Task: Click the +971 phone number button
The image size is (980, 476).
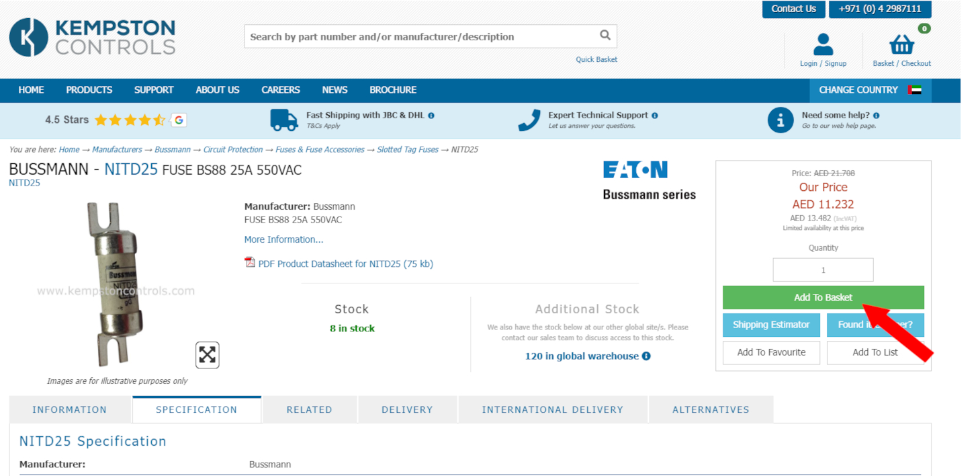Action: pyautogui.click(x=880, y=9)
